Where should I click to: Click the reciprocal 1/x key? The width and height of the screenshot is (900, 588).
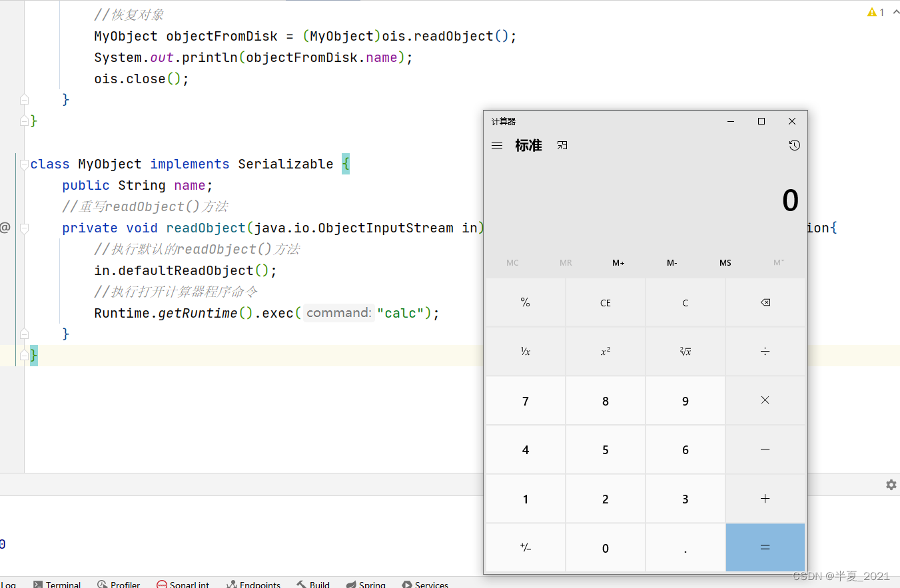pyautogui.click(x=526, y=352)
